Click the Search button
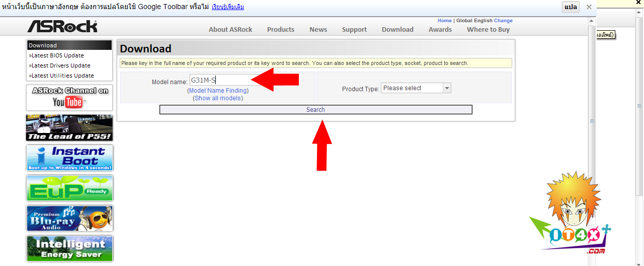The image size is (644, 266). pos(316,110)
